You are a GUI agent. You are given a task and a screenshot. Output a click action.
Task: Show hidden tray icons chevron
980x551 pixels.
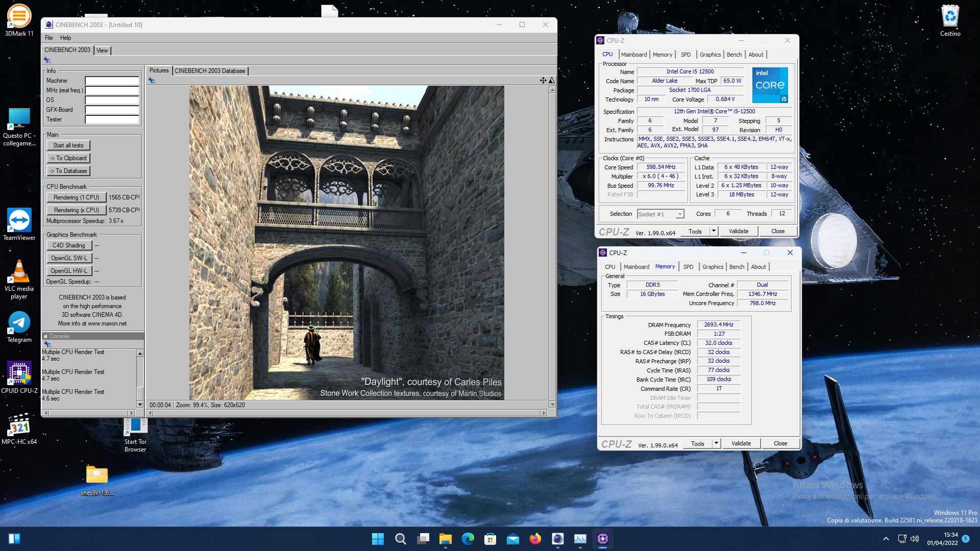pyautogui.click(x=886, y=539)
